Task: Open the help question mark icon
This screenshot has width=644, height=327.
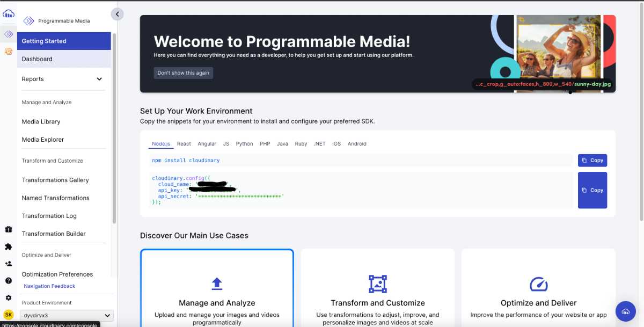Action: click(9, 280)
